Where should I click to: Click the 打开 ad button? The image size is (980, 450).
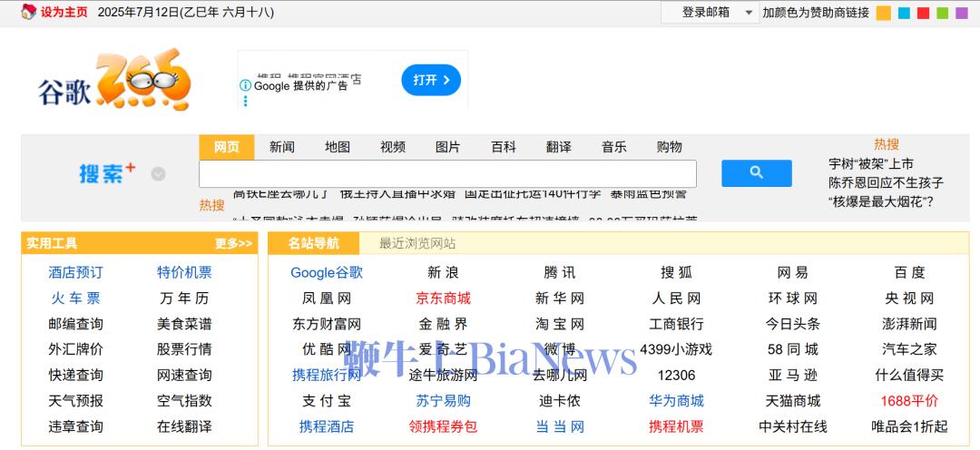tap(431, 80)
